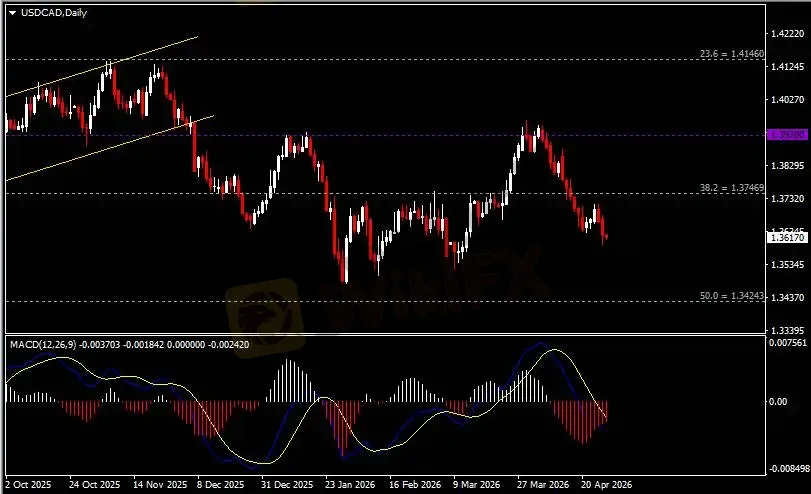This screenshot has width=811, height=494.
Task: Select the 50.0 = 1.34243 Fibonacci label
Action: (732, 296)
